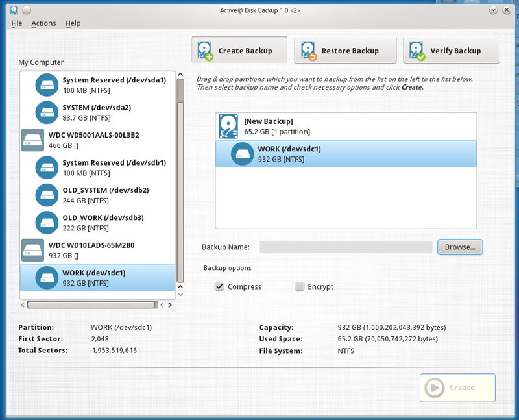Image resolution: width=519 pixels, height=420 pixels.
Task: Click the Verify Backup icon with green check
Action: tap(417, 51)
